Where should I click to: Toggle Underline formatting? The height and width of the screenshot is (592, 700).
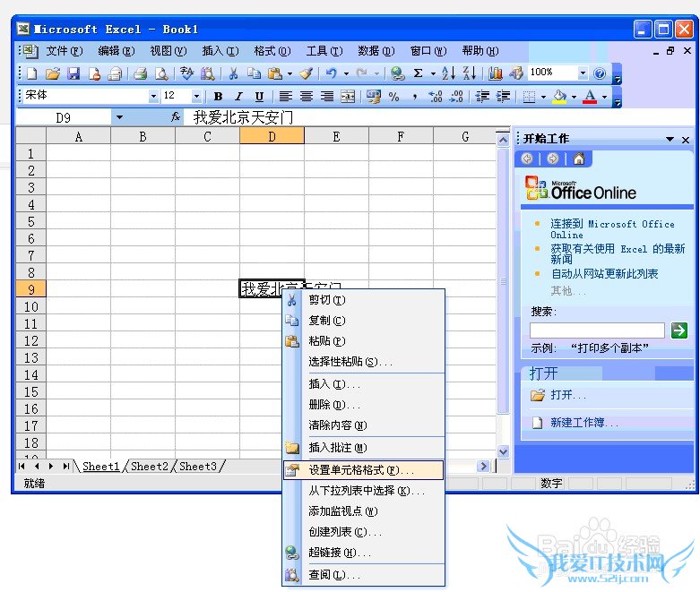tap(259, 97)
